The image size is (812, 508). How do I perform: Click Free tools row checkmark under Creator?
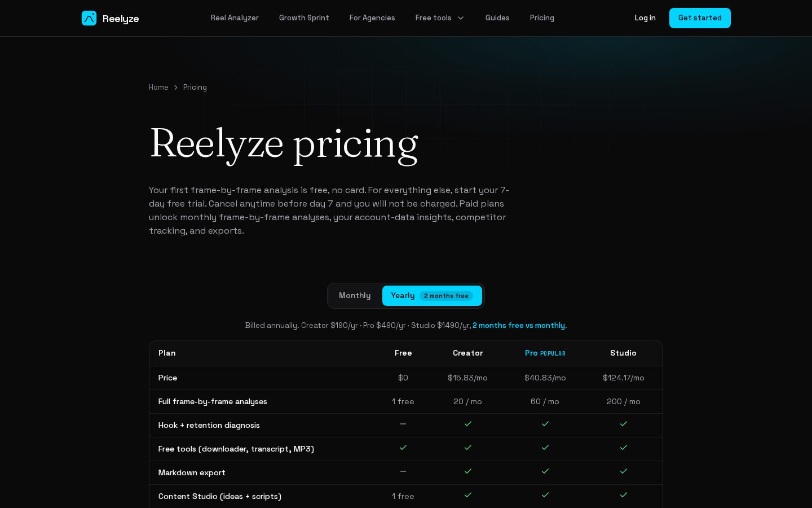[x=468, y=448]
